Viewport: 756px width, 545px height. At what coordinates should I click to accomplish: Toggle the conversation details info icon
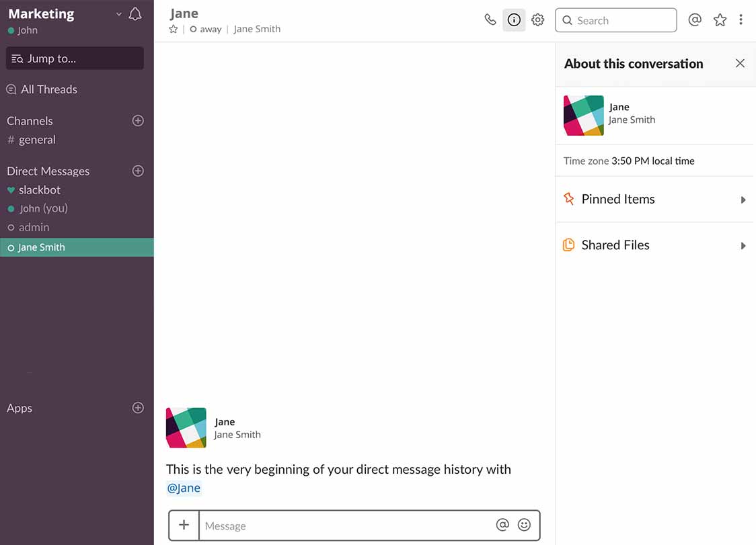click(514, 20)
